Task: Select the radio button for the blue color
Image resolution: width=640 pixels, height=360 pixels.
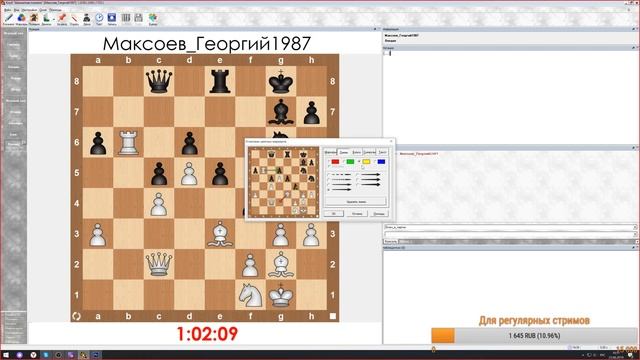Action: (x=374, y=161)
